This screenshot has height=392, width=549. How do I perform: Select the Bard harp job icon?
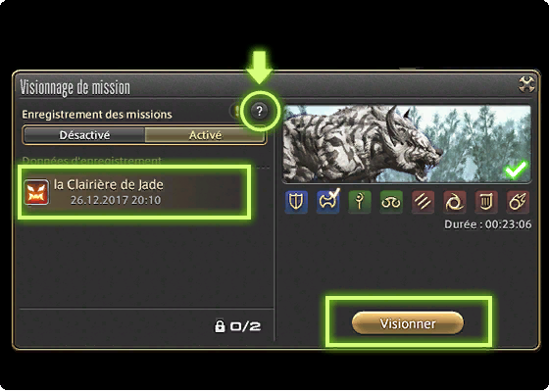click(x=486, y=202)
